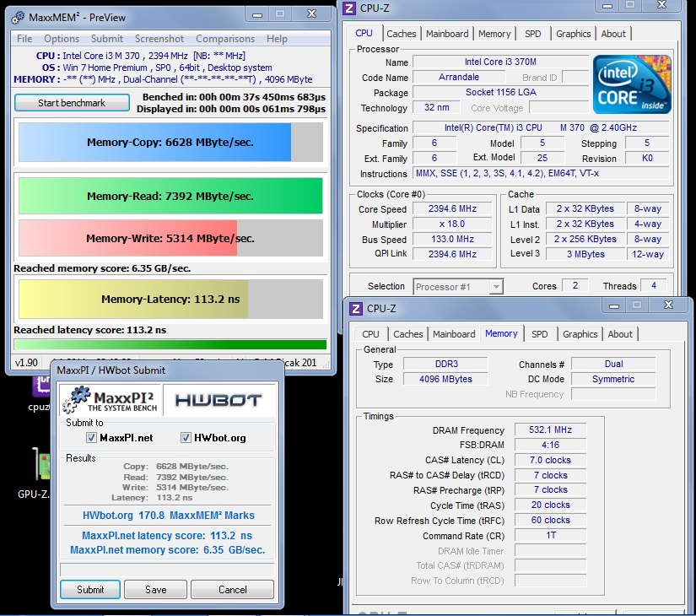Viewport: 696px width, 616px height.
Task: Switch to Caches tab in top CPU-Z window
Action: (x=402, y=34)
